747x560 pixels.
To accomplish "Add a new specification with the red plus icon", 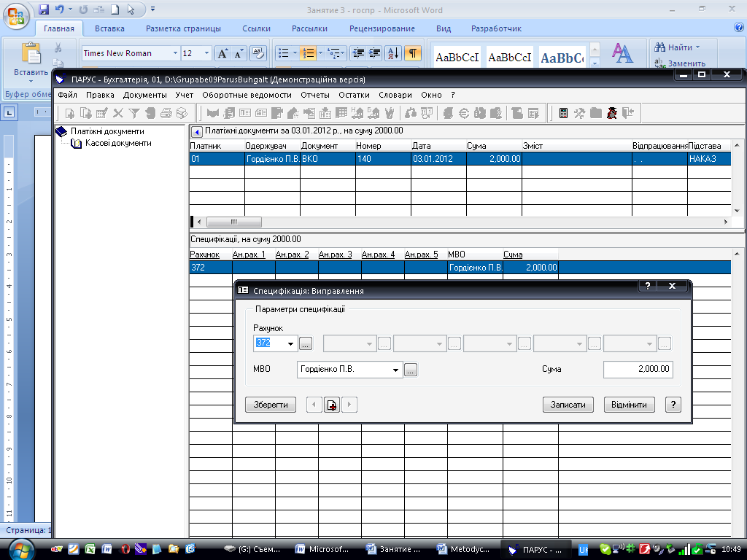I will coord(332,405).
